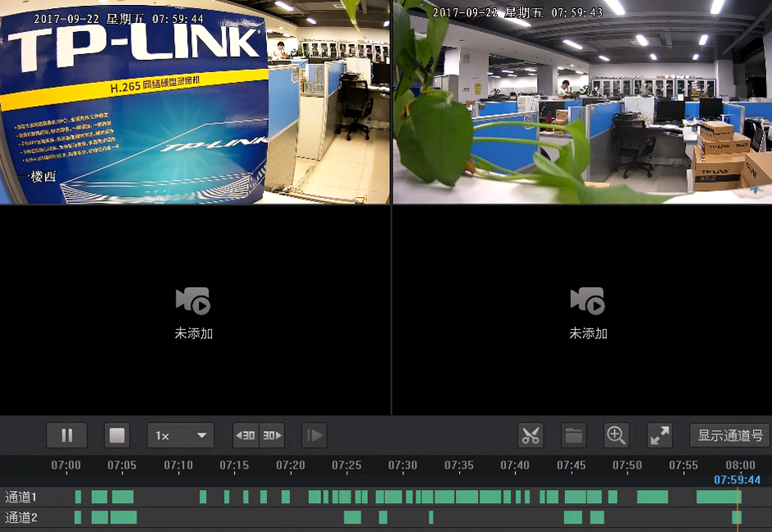Jump to 07:45 on the timeline ruler
This screenshot has width=772, height=532.
pyautogui.click(x=571, y=465)
